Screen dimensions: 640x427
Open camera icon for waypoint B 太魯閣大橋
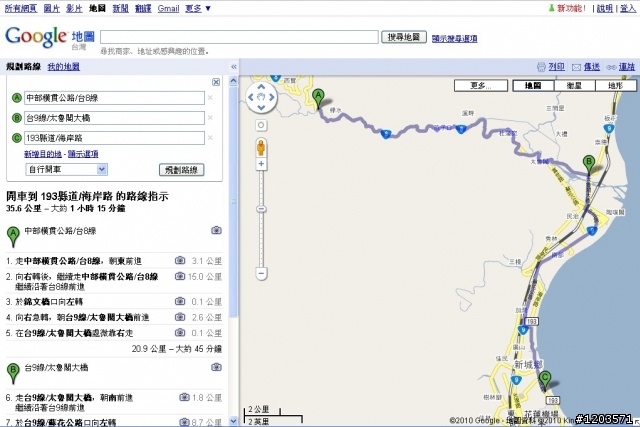216,367
